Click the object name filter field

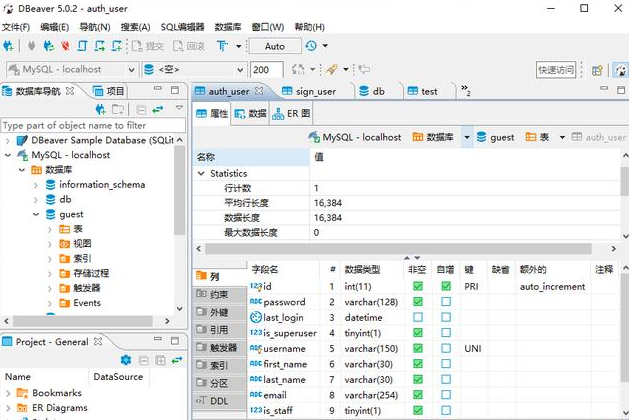(88, 126)
